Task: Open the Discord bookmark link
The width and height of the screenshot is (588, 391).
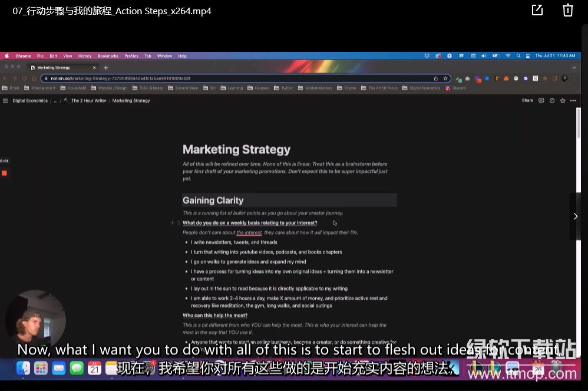Action: coord(456,88)
